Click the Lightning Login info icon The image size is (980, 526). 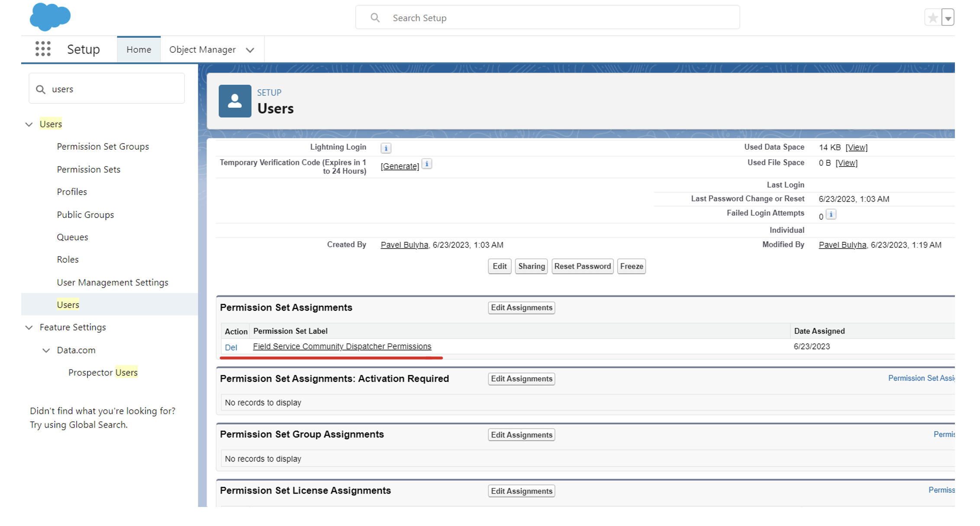pos(386,148)
